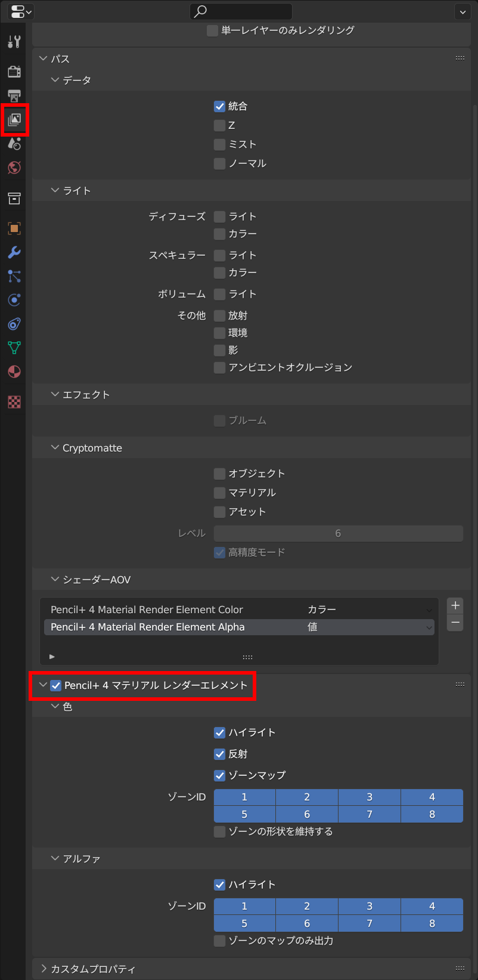Disable Pencil+ 4 マテリアル レンダーエレメント checkbox
Image resolution: width=478 pixels, height=980 pixels.
click(56, 685)
